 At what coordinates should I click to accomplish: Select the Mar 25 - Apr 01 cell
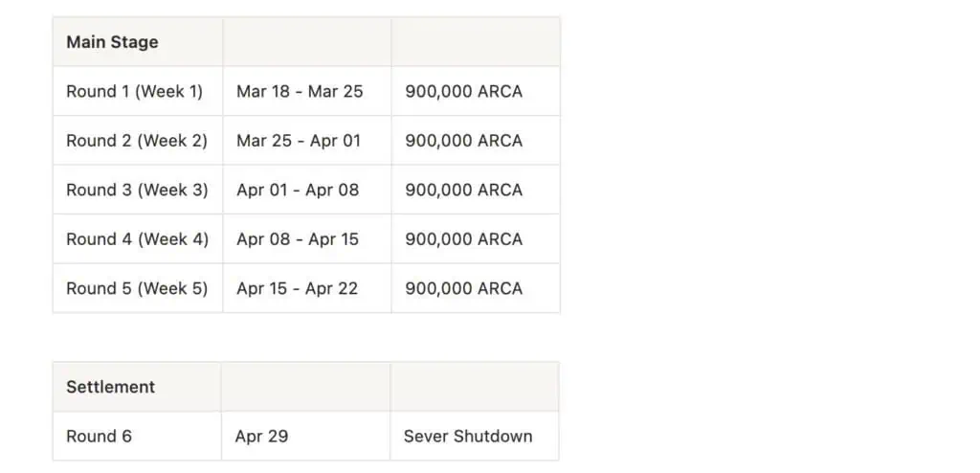click(299, 141)
